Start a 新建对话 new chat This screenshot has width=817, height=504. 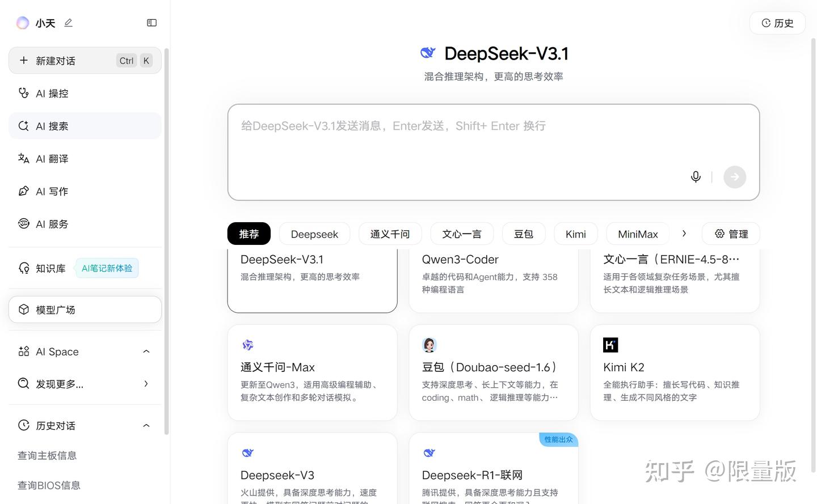[x=85, y=61]
